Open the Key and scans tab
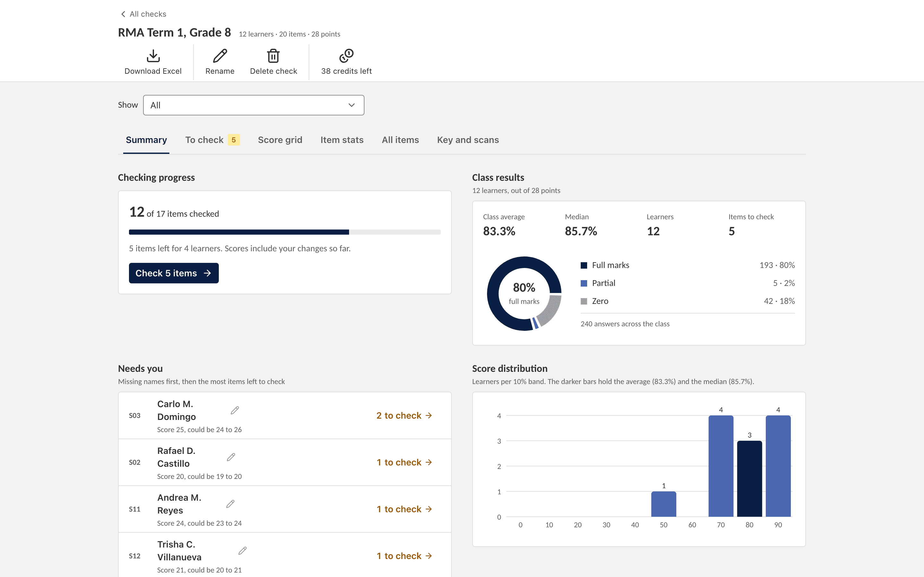This screenshot has height=577, width=924. click(x=468, y=140)
